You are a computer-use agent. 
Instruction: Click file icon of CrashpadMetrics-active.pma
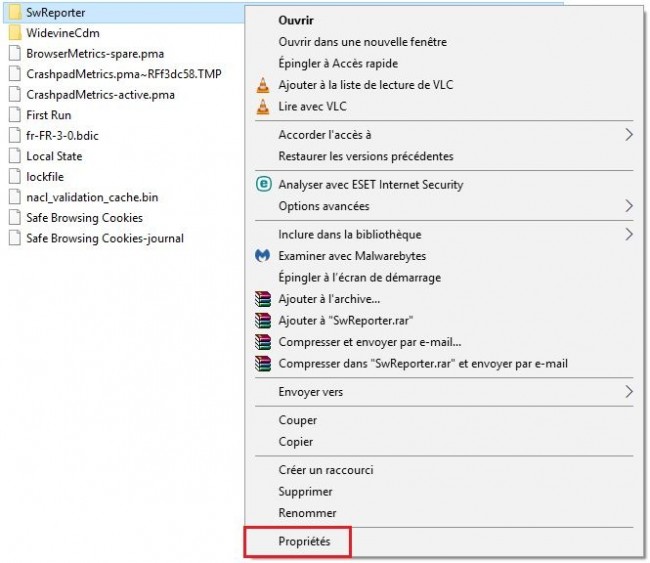point(15,95)
